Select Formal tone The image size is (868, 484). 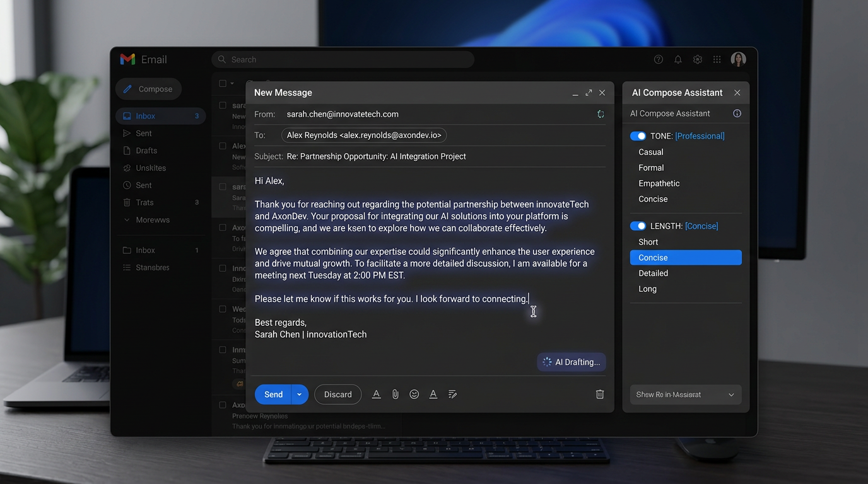tap(651, 168)
